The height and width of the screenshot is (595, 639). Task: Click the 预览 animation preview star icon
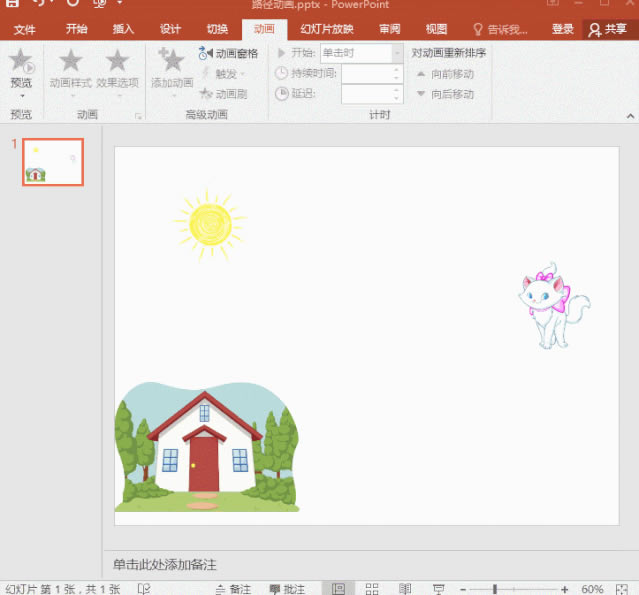coord(20,62)
